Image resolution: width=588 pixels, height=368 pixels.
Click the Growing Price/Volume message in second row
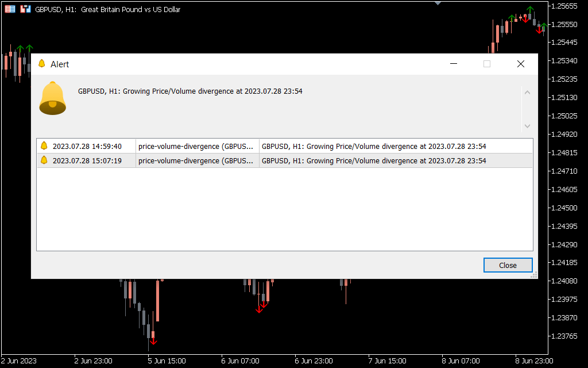[373, 160]
